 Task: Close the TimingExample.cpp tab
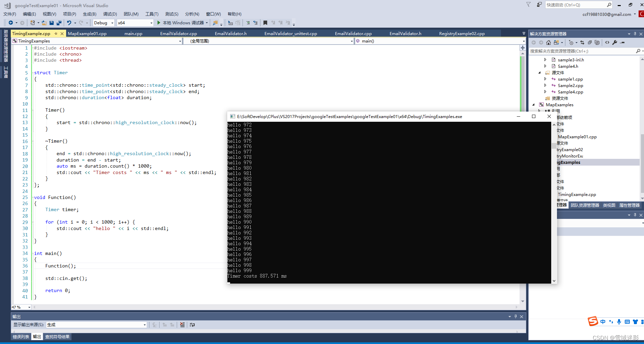coord(62,33)
